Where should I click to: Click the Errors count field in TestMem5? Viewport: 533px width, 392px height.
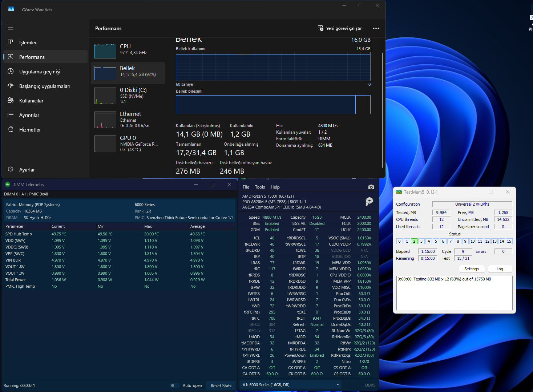coord(503,251)
